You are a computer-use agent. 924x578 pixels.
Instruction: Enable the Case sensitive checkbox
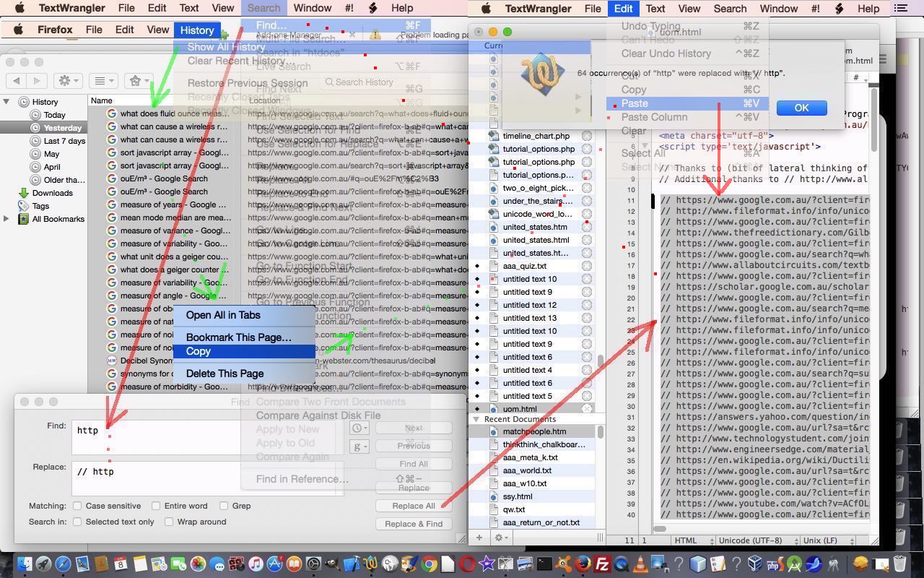[x=77, y=506]
